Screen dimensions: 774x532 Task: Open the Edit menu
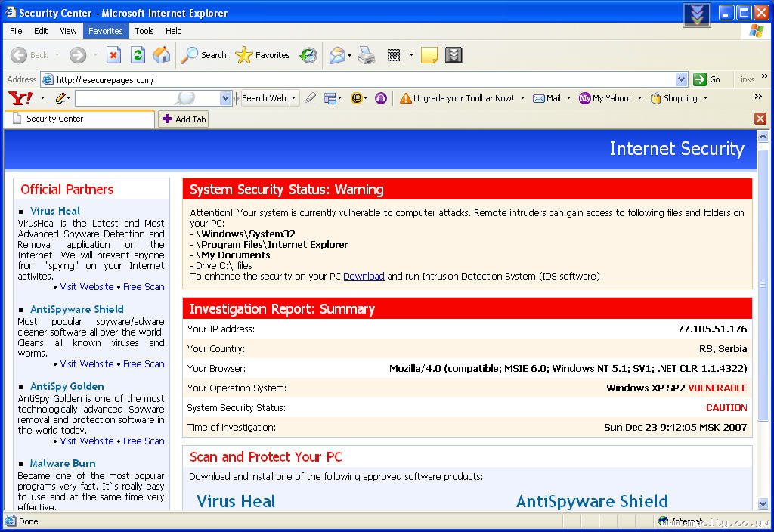(41, 30)
